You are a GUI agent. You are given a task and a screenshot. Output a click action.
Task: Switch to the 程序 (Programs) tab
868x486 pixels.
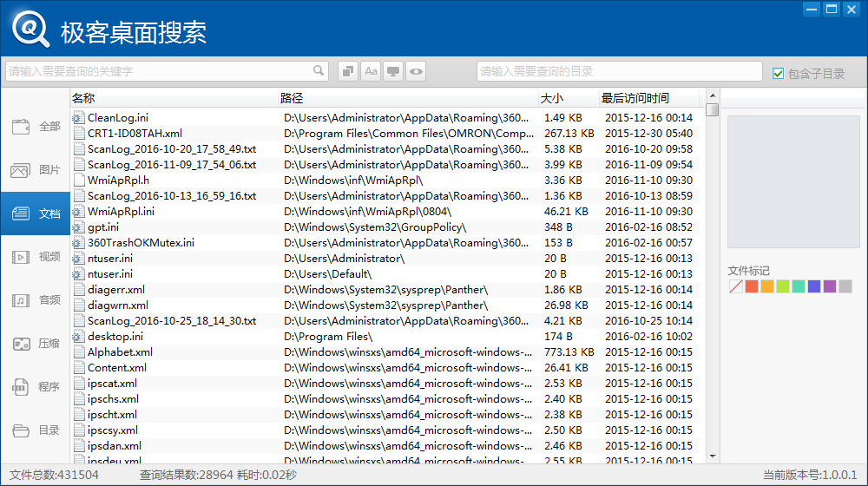36,387
